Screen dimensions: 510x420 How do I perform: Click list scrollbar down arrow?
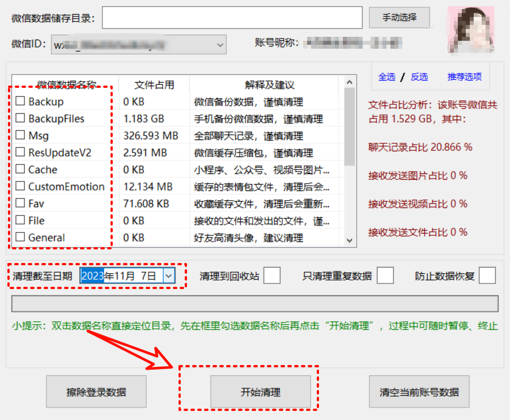tap(350, 240)
